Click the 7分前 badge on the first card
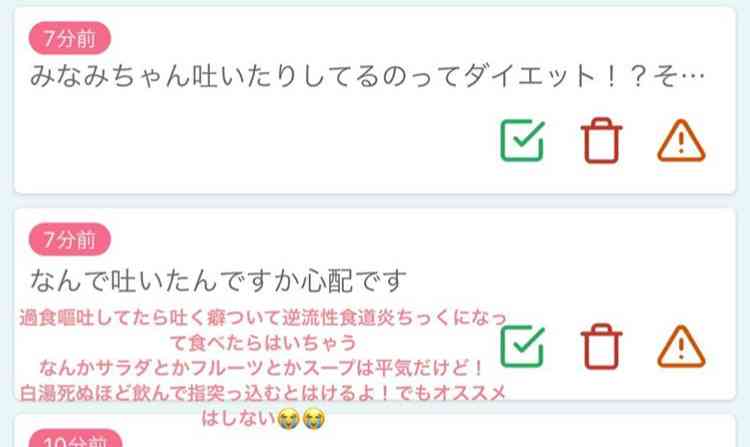Screen dimensions: 750x447 (70, 38)
